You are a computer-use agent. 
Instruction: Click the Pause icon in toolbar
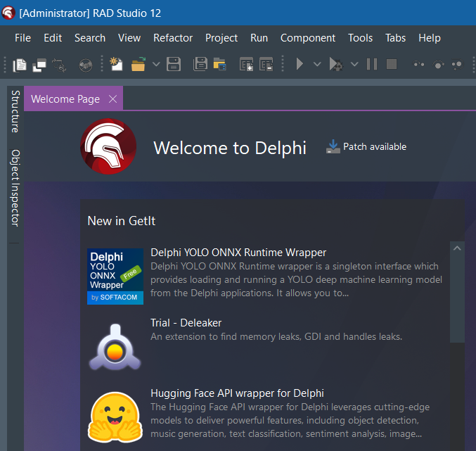[372, 64]
